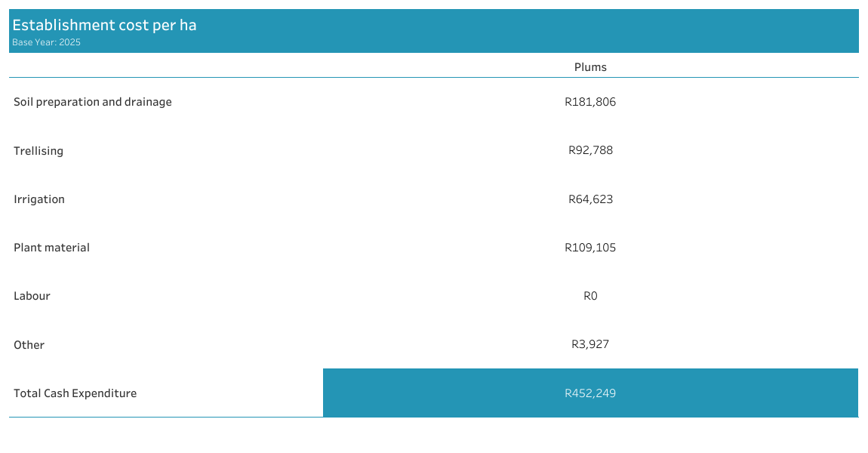The height and width of the screenshot is (453, 868).
Task: Click the 'Establishment cost per ha' title
Action: [x=104, y=25]
